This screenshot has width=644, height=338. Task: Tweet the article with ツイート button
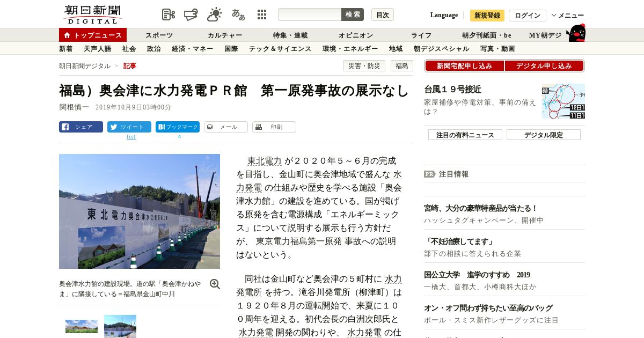[x=129, y=127]
